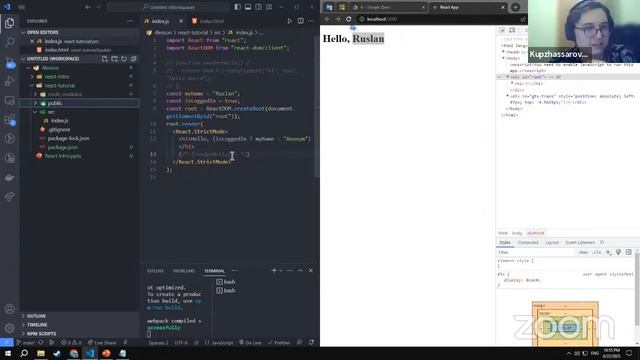Open the Computed tab in DevTools
The image size is (640, 360).
pyautogui.click(x=528, y=242)
